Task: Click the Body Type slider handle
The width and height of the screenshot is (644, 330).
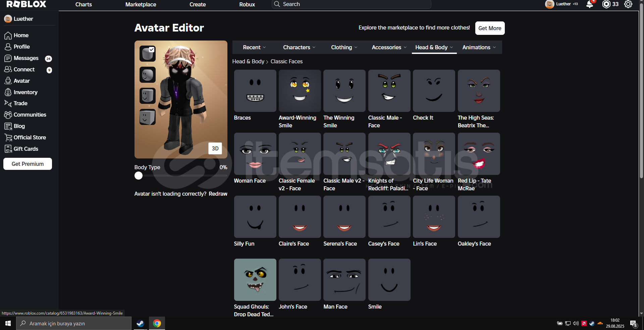Action: tap(139, 176)
